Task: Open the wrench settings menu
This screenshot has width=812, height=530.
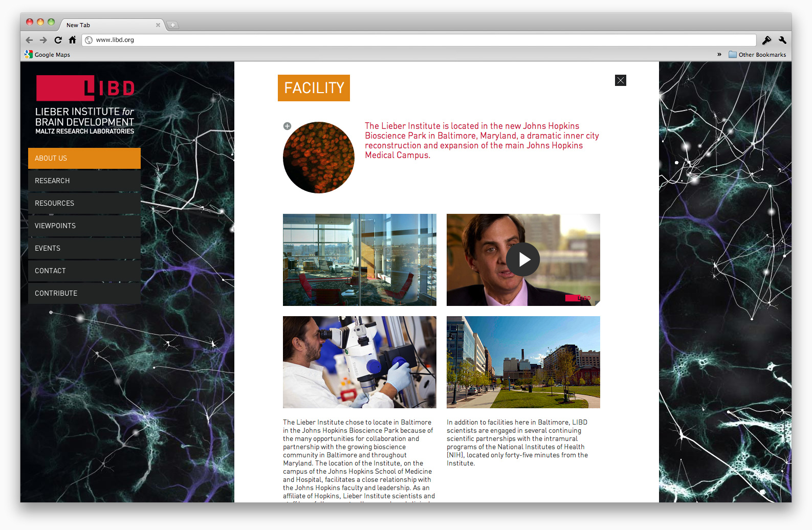Action: (x=782, y=40)
